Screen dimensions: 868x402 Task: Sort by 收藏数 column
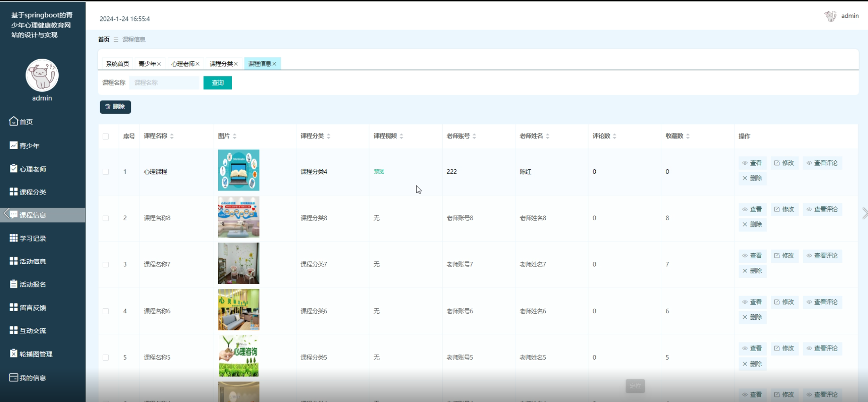click(x=688, y=136)
